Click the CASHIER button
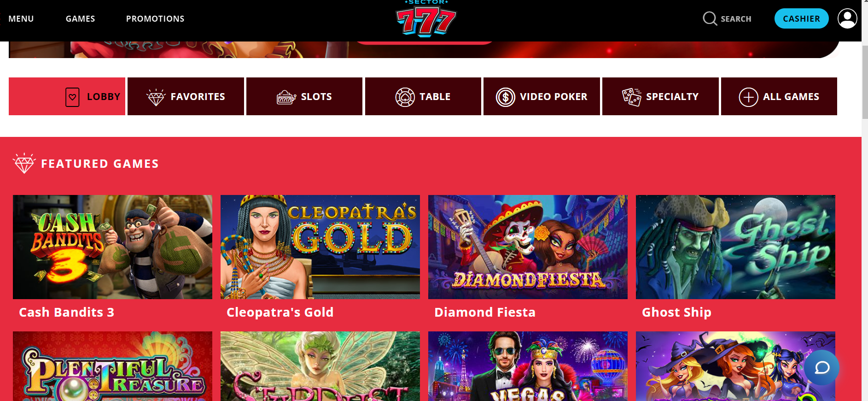868x401 pixels. (x=801, y=18)
